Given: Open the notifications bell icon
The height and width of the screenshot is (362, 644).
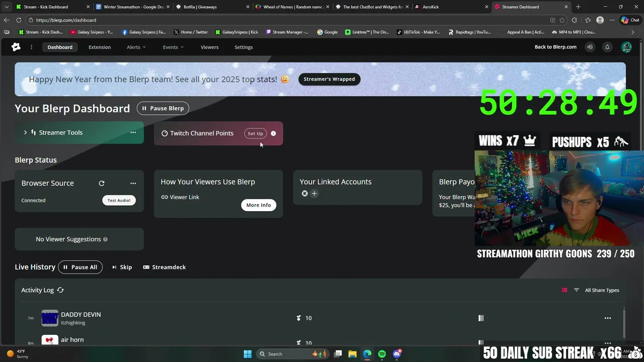Looking at the screenshot, I should [x=607, y=47].
